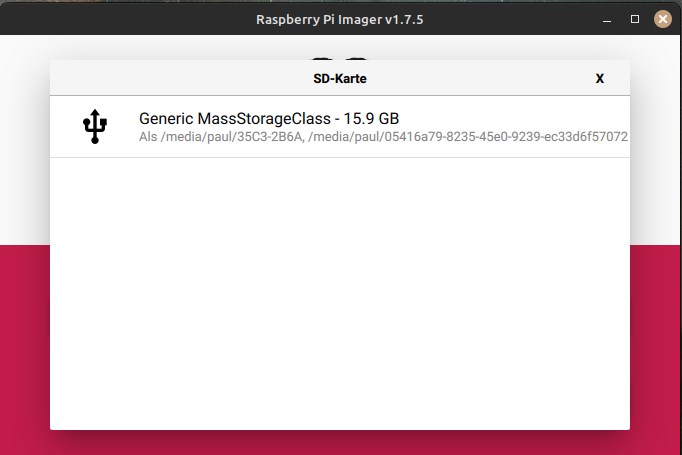
Task: Click the Raspberry Pi Imager v1.7.5 title
Action: [x=340, y=19]
